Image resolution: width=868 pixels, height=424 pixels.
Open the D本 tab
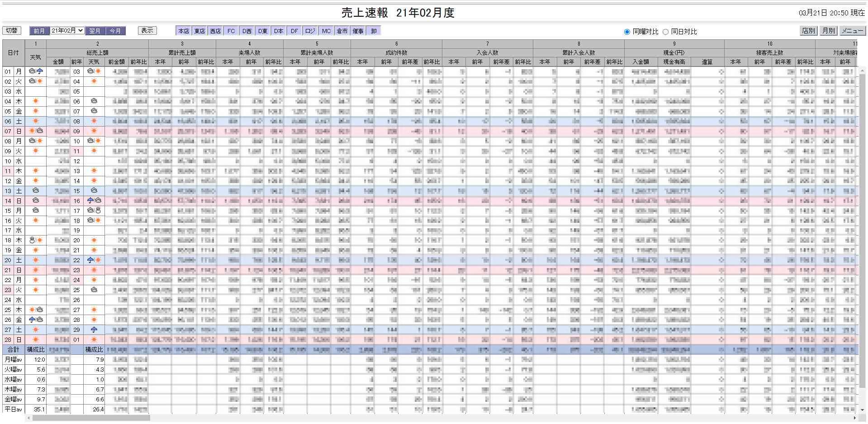point(279,31)
